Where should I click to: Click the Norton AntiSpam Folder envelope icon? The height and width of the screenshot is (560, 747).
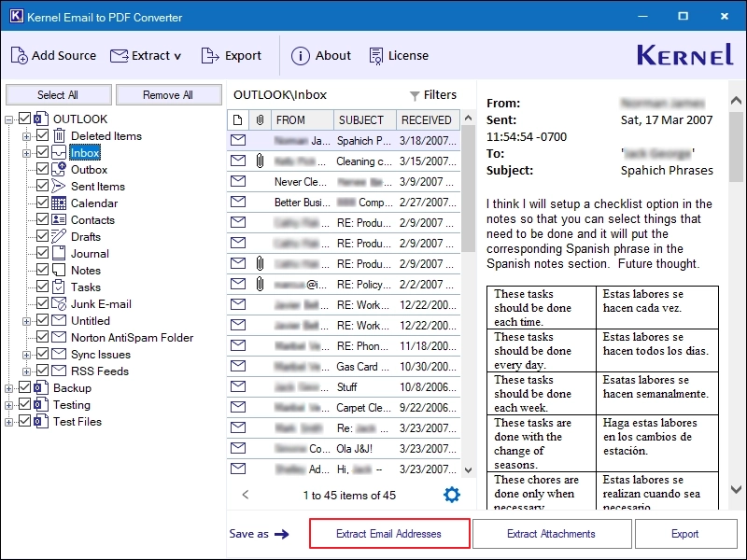click(x=59, y=337)
